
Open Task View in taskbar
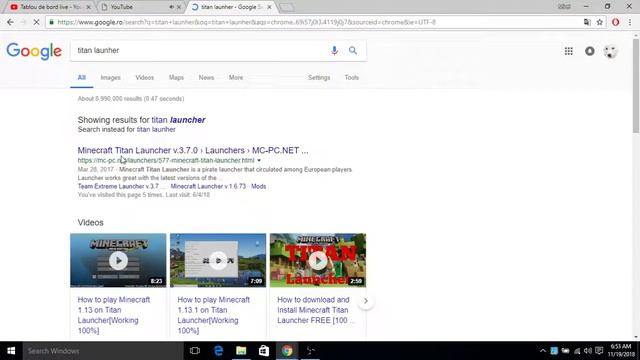(195, 351)
